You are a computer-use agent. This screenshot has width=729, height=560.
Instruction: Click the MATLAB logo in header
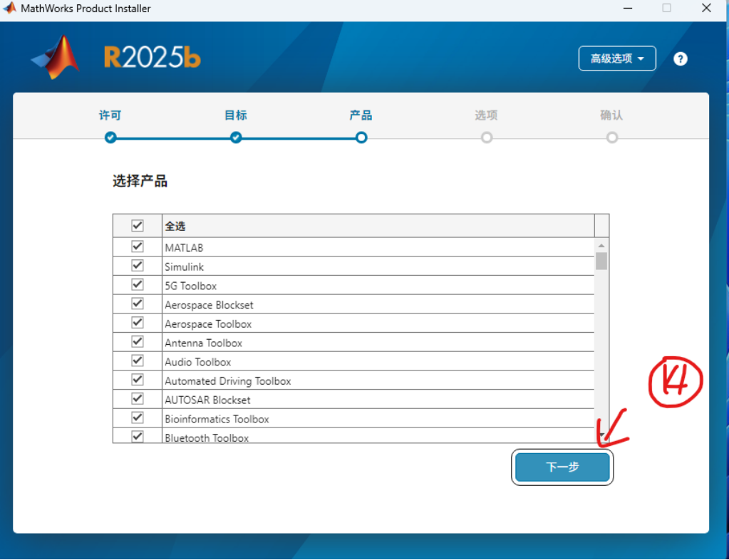coord(56,58)
